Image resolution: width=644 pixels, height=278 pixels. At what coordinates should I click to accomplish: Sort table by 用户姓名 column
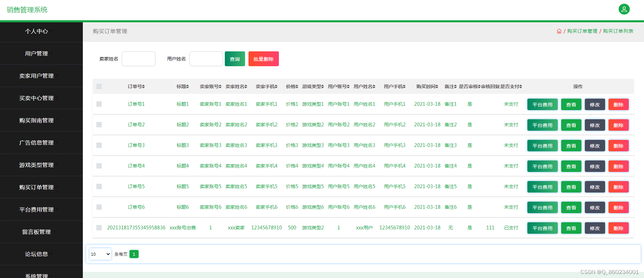364,86
